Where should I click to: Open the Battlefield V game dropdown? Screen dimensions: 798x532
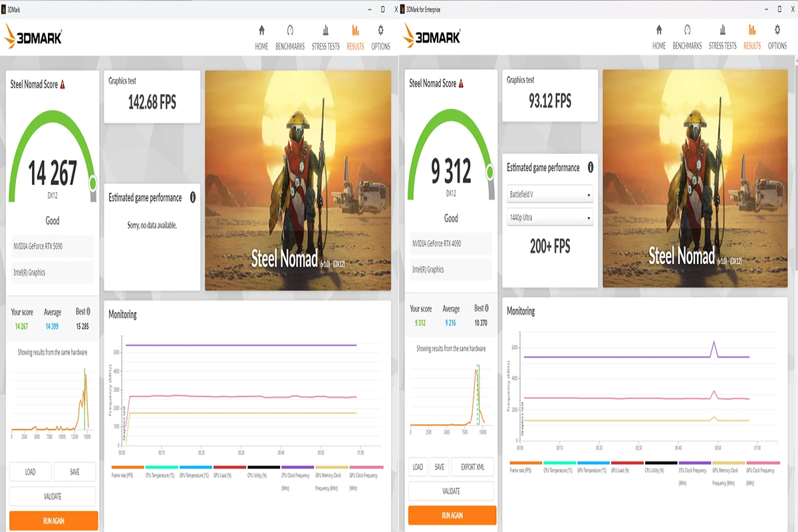point(549,195)
